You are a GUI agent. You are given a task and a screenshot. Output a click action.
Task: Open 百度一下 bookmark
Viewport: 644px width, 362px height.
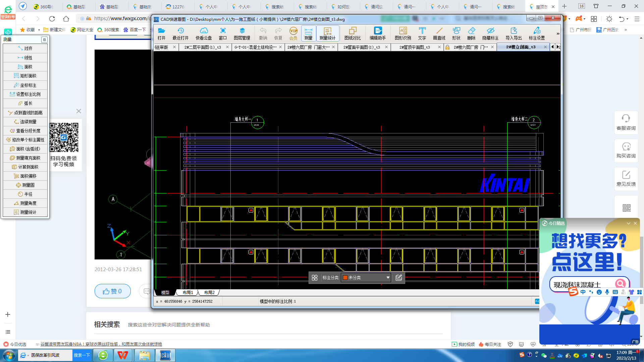point(135,30)
